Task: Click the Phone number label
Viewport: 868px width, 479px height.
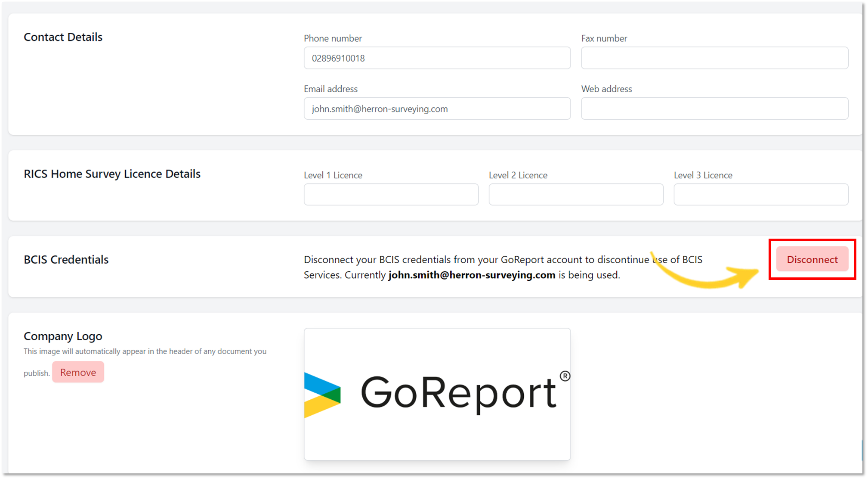Action: point(333,38)
